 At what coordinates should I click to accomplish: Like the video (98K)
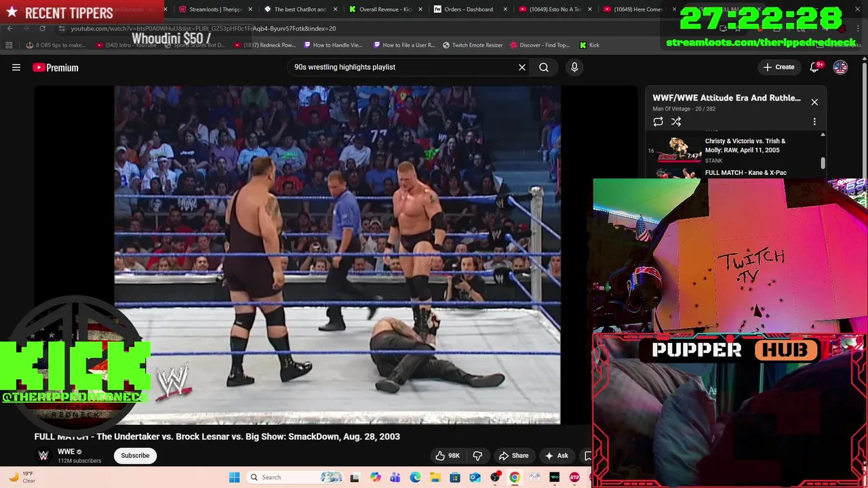448,455
